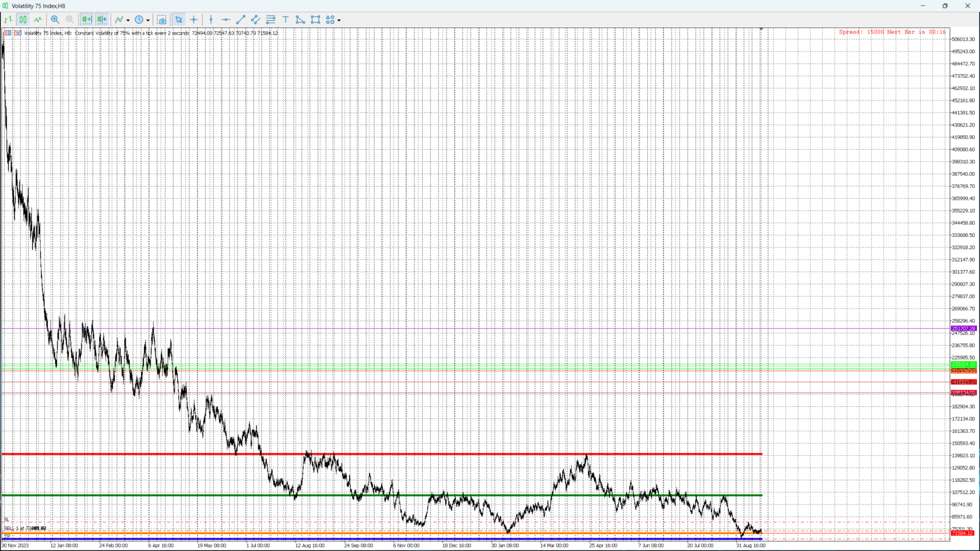
Task: Open the clock timeframe button
Action: 139,20
